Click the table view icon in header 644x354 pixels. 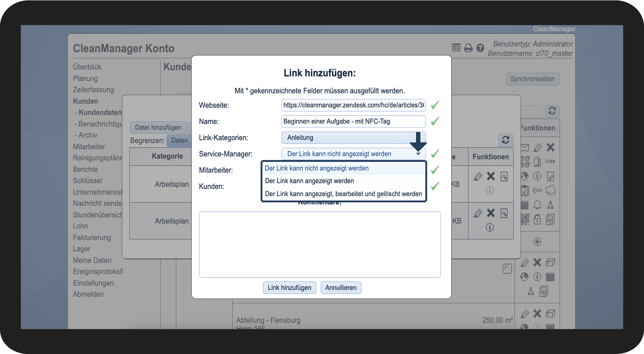click(456, 48)
